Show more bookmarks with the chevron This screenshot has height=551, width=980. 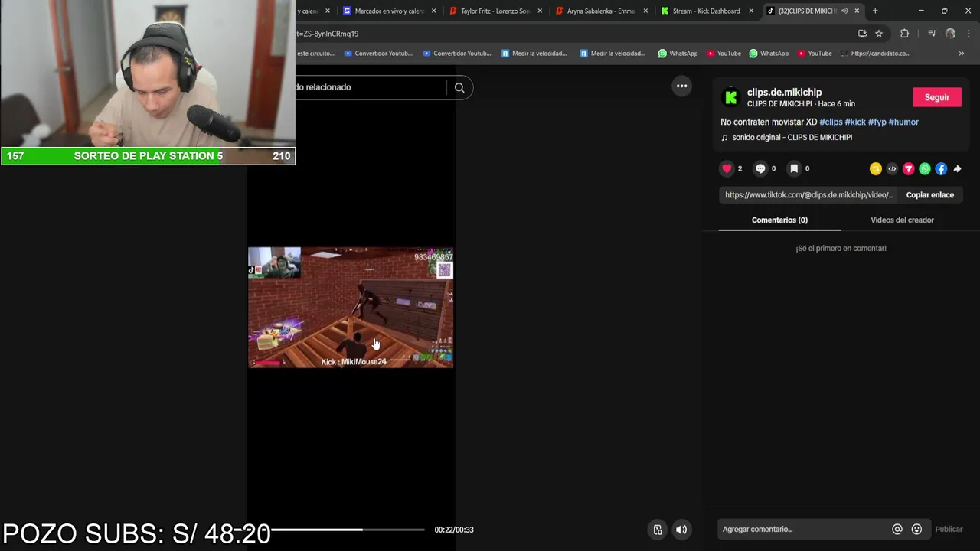pos(962,54)
